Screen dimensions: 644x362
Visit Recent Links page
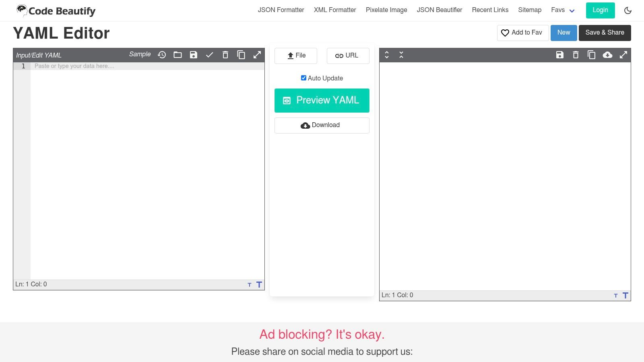point(490,10)
